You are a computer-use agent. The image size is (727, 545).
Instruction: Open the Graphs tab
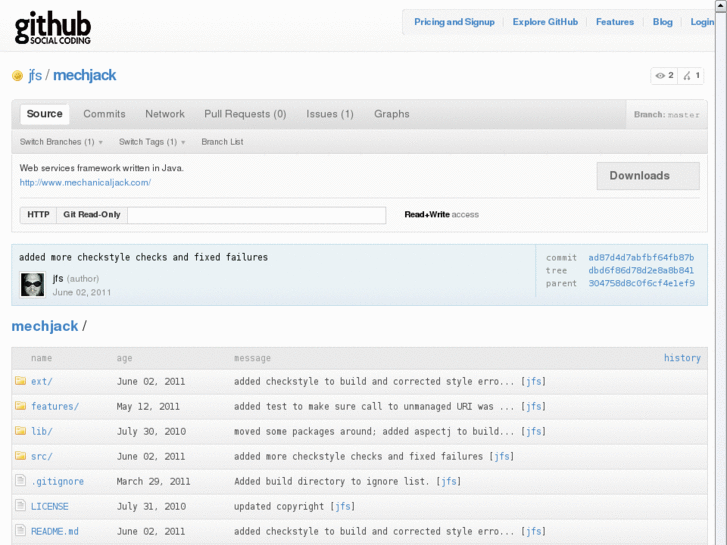[392, 114]
